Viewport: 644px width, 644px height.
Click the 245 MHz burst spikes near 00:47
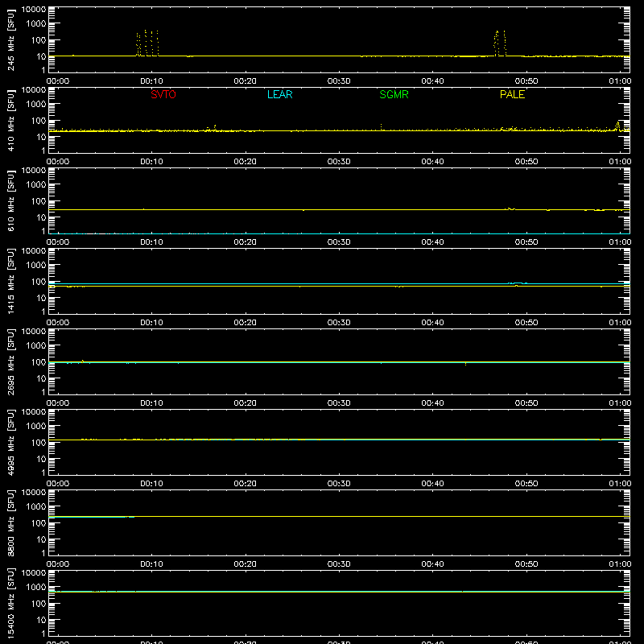(500, 43)
